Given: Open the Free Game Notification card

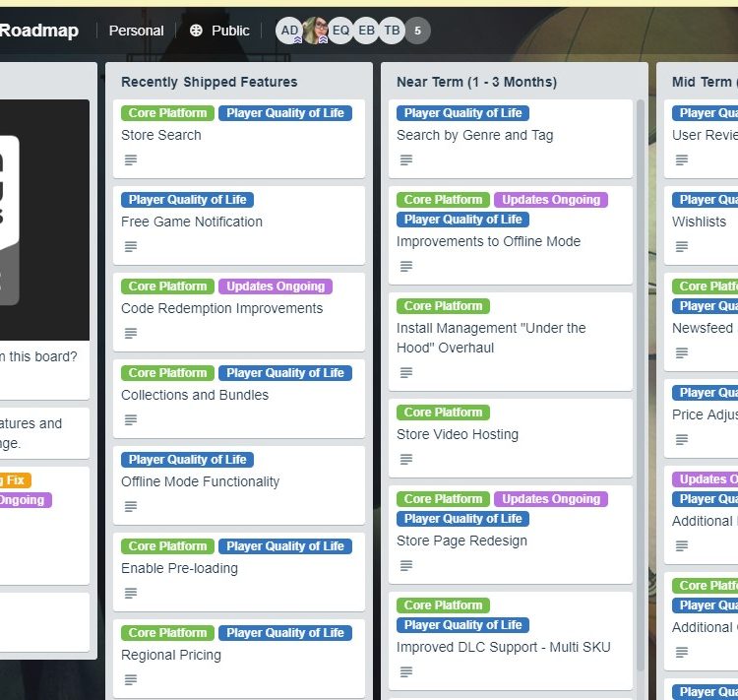Looking at the screenshot, I should tap(192, 222).
